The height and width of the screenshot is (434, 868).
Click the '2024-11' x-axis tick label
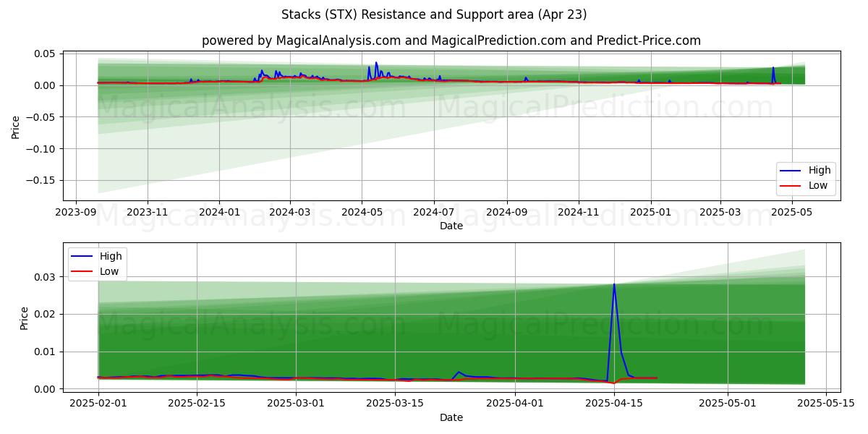(579, 213)
